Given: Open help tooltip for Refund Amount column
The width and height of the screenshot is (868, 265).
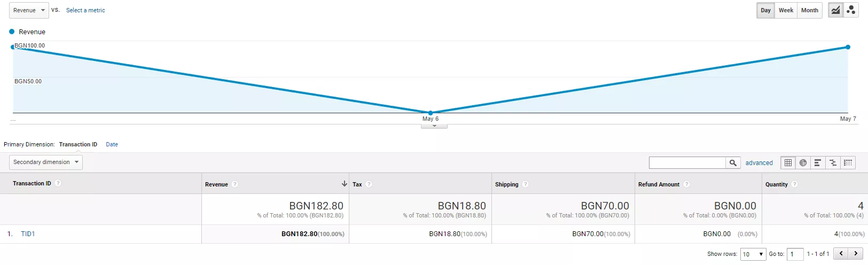Looking at the screenshot, I should (687, 184).
